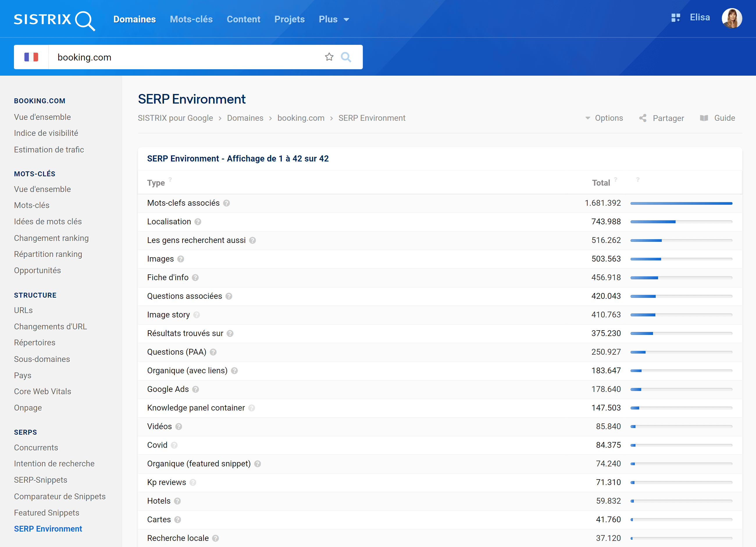Open the apps grid icon next to Elisa
756x547 pixels.
point(676,18)
